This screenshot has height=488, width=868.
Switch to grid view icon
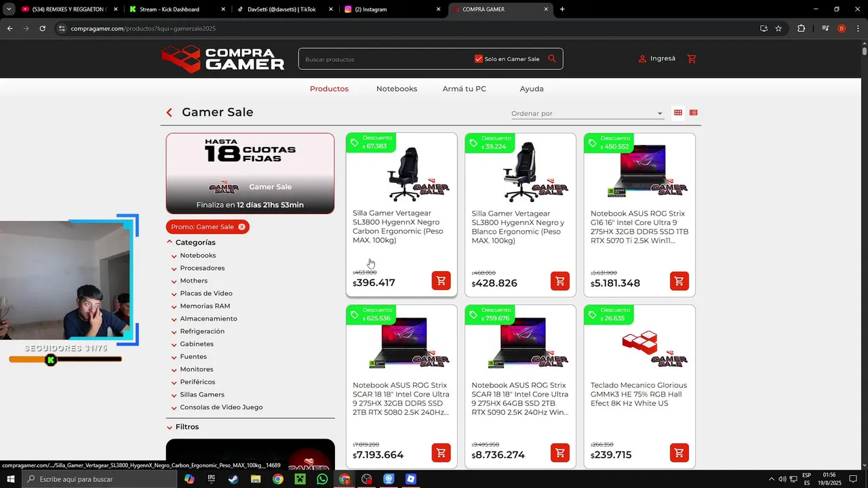(677, 113)
